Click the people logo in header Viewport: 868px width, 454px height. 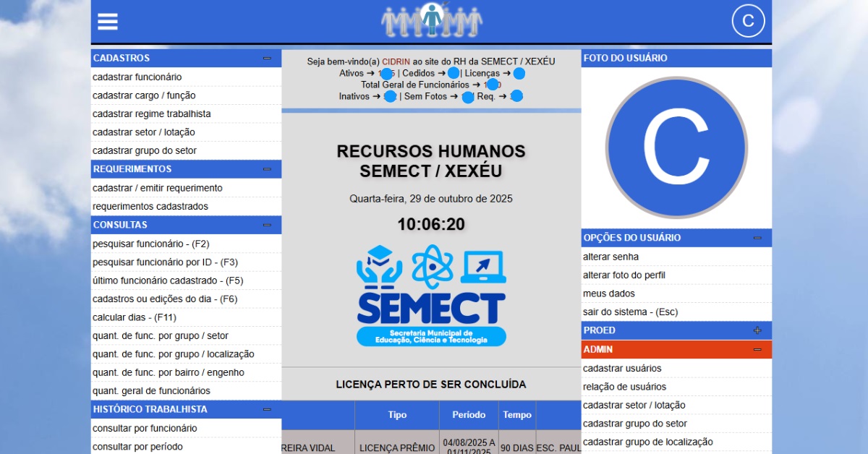(x=431, y=20)
